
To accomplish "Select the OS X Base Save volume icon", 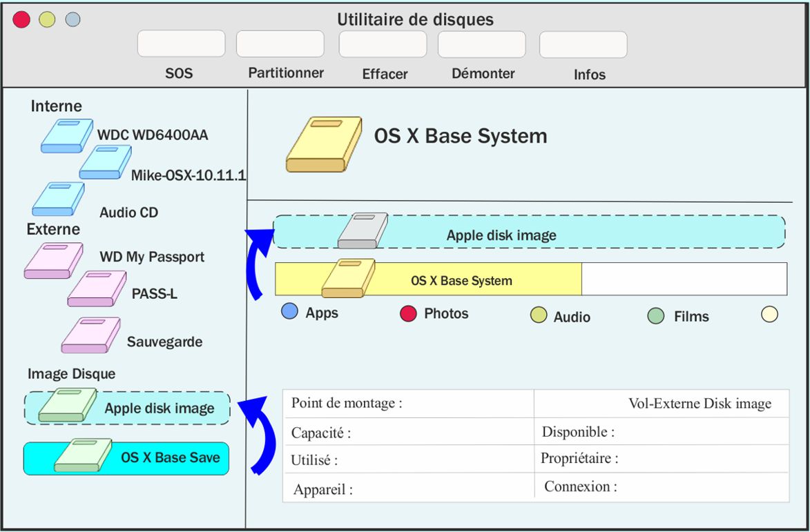I will [83, 455].
